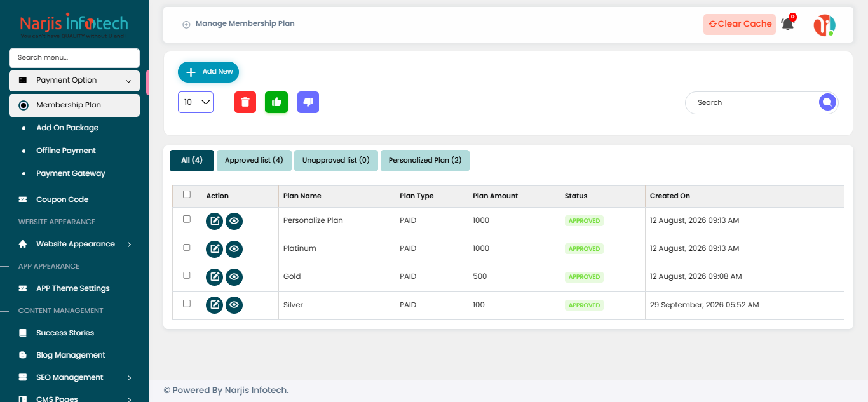This screenshot has height=402, width=868.
Task: Check the Personalize Plan row checkbox
Action: (187, 219)
